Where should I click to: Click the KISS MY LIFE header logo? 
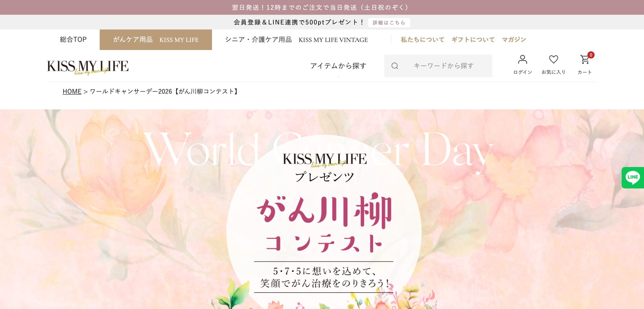click(x=88, y=67)
